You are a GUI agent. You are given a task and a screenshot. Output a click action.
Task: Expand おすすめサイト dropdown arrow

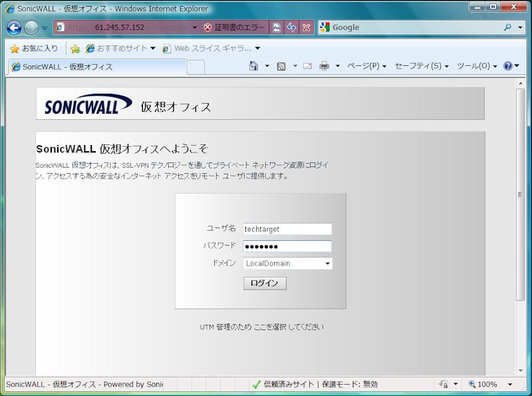pos(153,49)
